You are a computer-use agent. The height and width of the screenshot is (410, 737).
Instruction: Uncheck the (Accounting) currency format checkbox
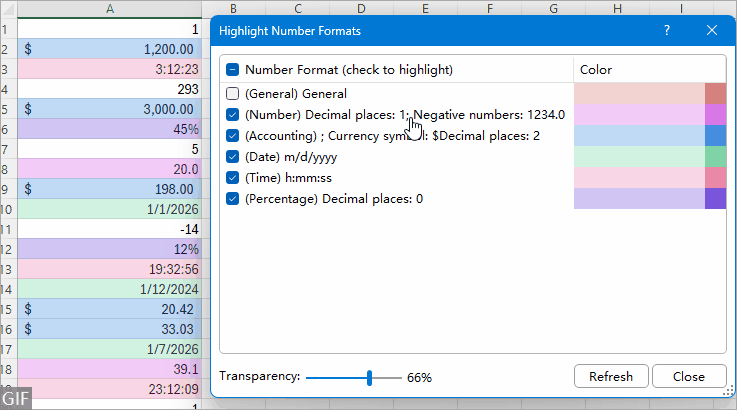click(233, 136)
